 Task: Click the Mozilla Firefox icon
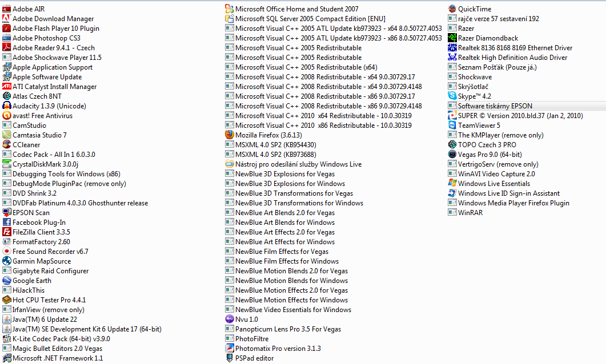point(229,135)
